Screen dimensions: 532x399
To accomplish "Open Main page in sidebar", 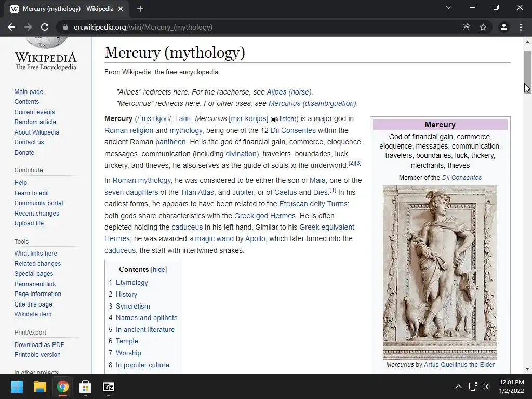I will pyautogui.click(x=29, y=91).
